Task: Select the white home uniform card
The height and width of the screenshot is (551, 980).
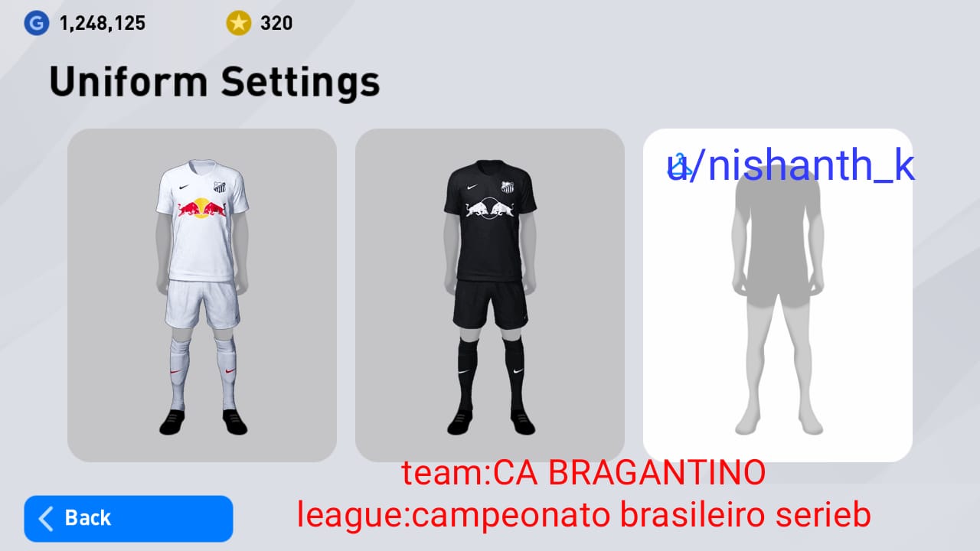Action: 202,295
